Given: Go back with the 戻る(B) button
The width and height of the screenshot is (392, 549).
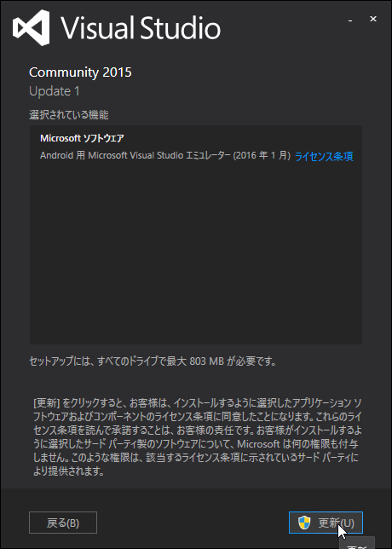Looking at the screenshot, I should (63, 523).
